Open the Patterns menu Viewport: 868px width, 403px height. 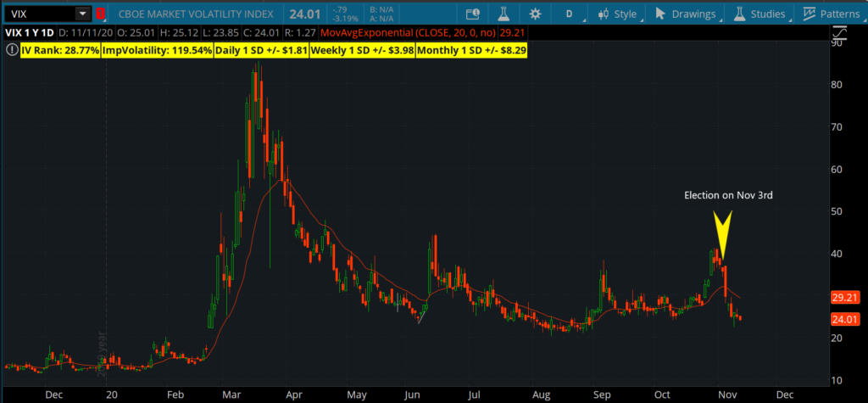coord(832,14)
